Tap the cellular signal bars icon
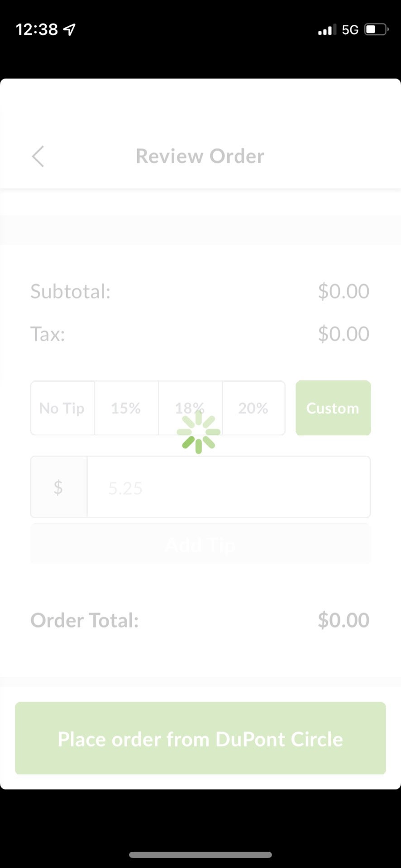The height and width of the screenshot is (868, 401). tap(327, 30)
